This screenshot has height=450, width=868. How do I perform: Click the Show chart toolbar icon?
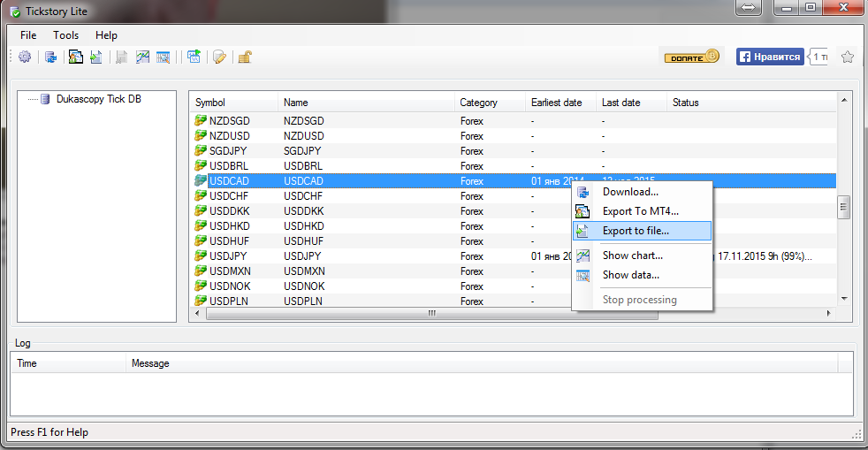coord(143,57)
